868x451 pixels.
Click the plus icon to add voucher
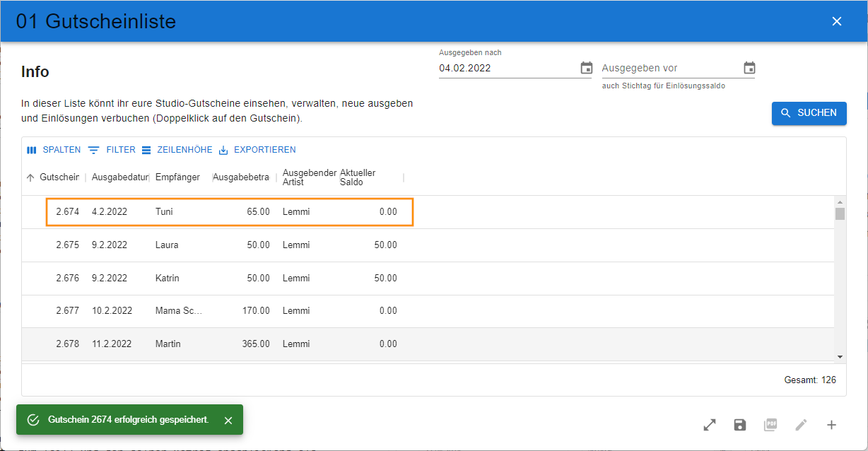[x=831, y=425]
